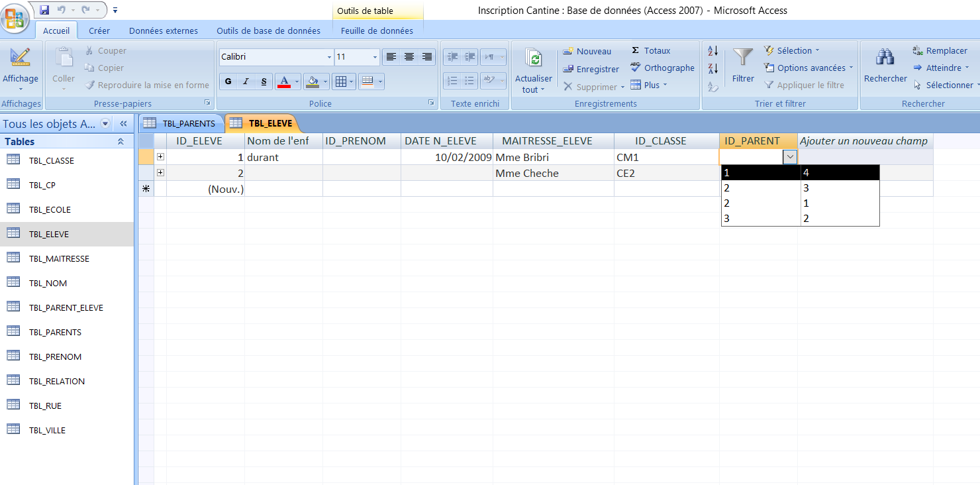Screen dimensions: 980x485
Task: Create a new record with Nouveau
Action: pos(587,51)
